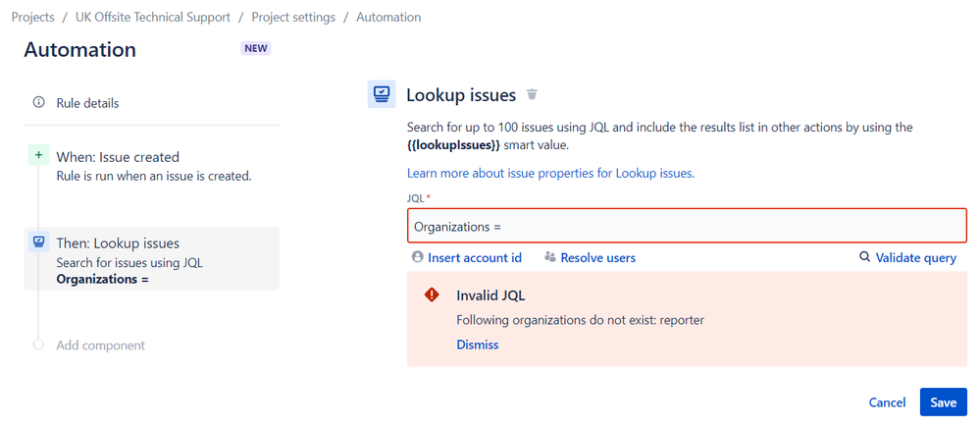This screenshot has width=980, height=429.
Task: Click the NEW badge next to Automation
Action: 256,49
